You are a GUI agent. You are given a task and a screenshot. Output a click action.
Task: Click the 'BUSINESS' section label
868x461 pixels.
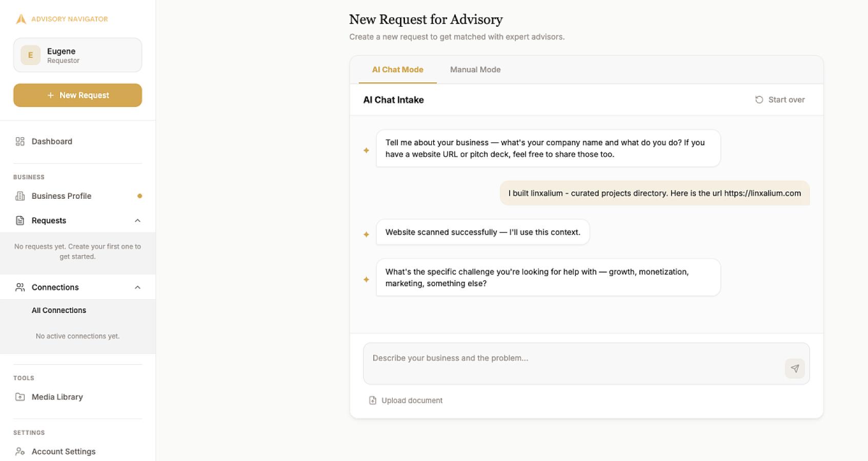coord(29,177)
